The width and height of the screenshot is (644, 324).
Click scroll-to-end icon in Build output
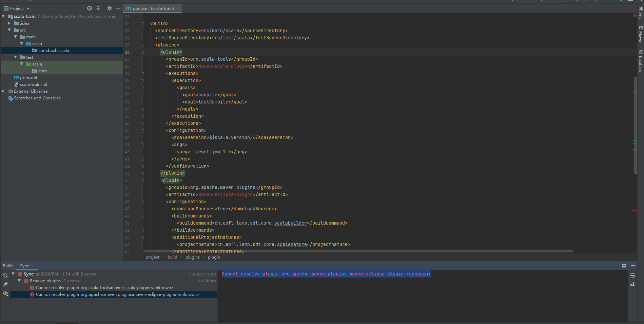[x=632, y=284]
